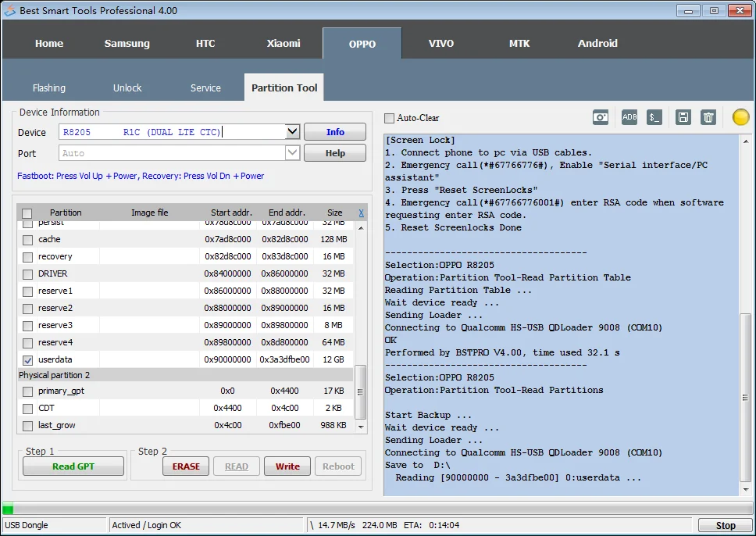Click the X link in partition header
Screen dimensions: 756x536
point(361,213)
